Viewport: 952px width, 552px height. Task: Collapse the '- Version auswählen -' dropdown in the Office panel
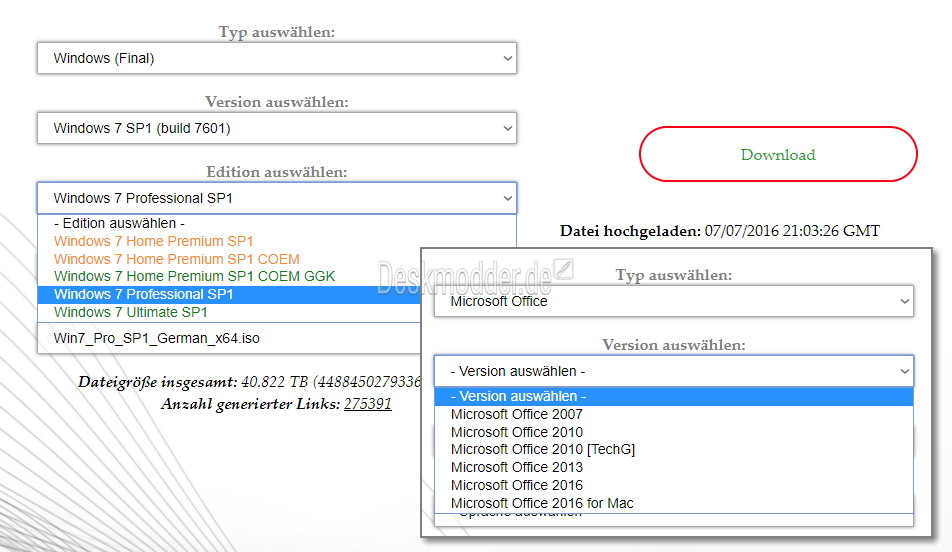[674, 371]
